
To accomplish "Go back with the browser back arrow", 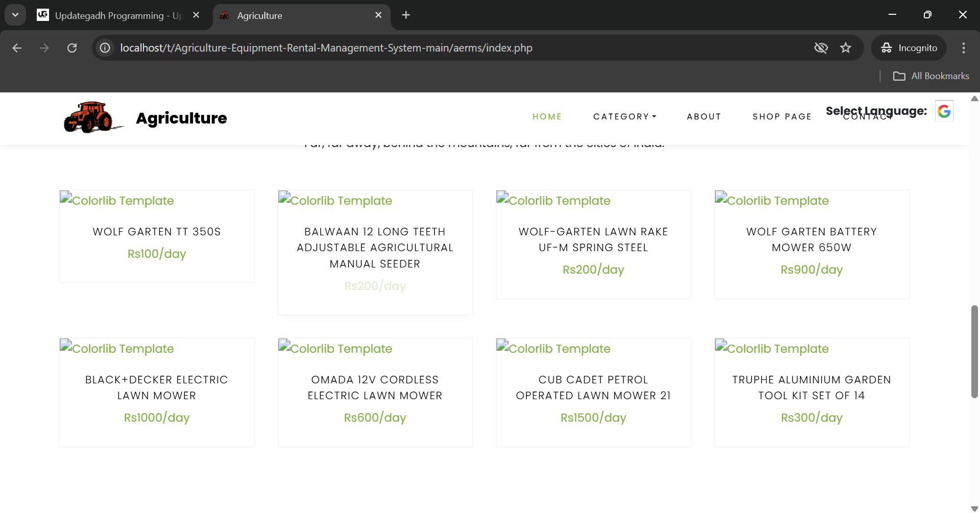I will [x=17, y=48].
